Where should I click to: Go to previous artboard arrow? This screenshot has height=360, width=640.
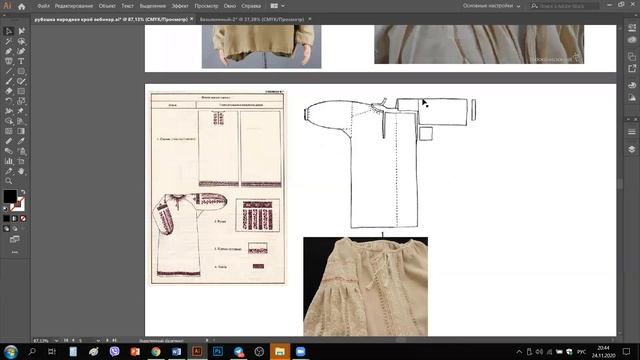[73, 340]
